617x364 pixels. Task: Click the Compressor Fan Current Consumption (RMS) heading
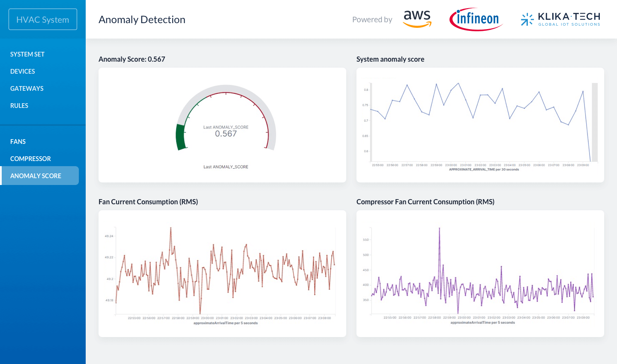[425, 202]
